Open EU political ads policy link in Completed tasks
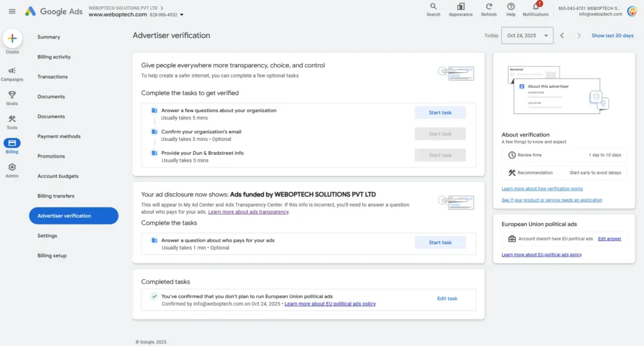 (x=330, y=304)
